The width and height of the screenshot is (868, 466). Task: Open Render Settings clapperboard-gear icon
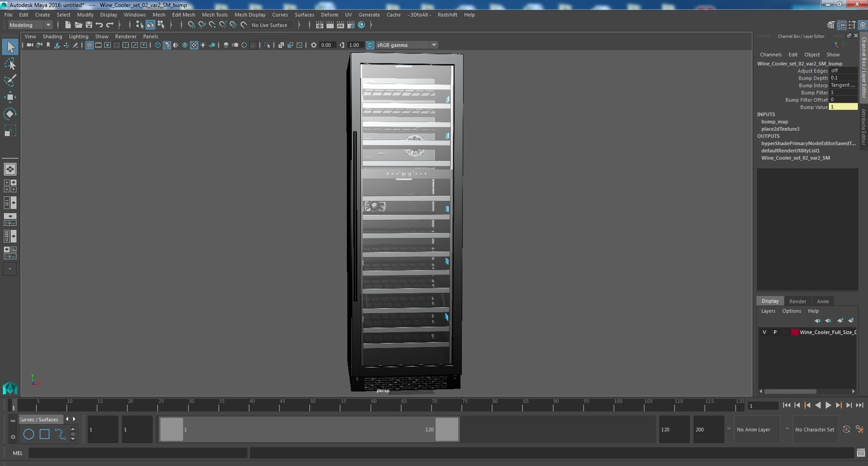click(x=351, y=25)
